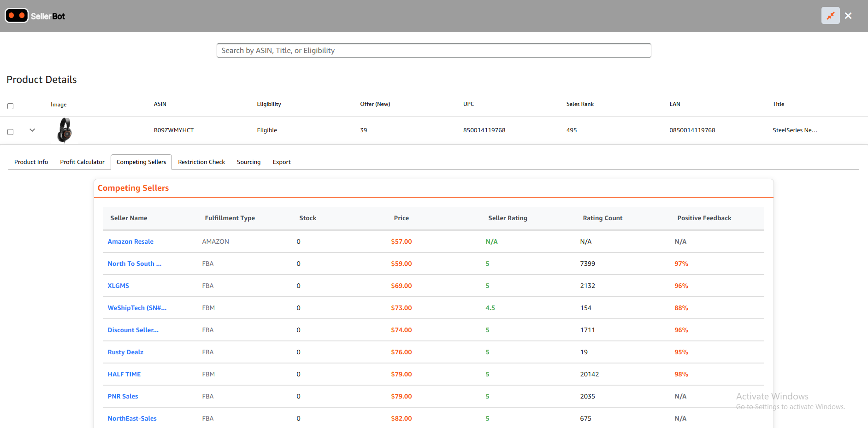Open the Profit Calculator tab
The image size is (868, 428).
pos(82,162)
